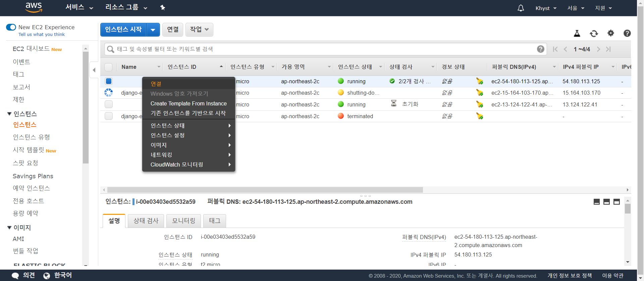The height and width of the screenshot is (281, 644).
Task: Open the CloudWatch 모니터링 submenu
Action: [189, 165]
